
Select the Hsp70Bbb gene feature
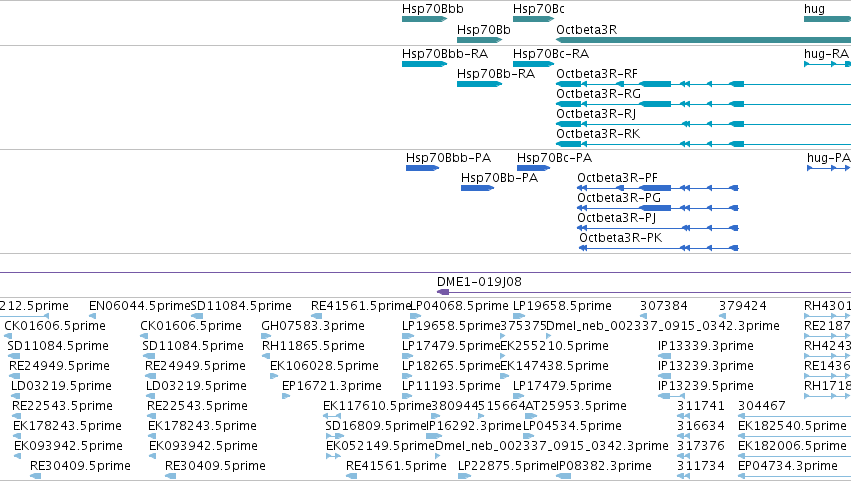[424, 19]
